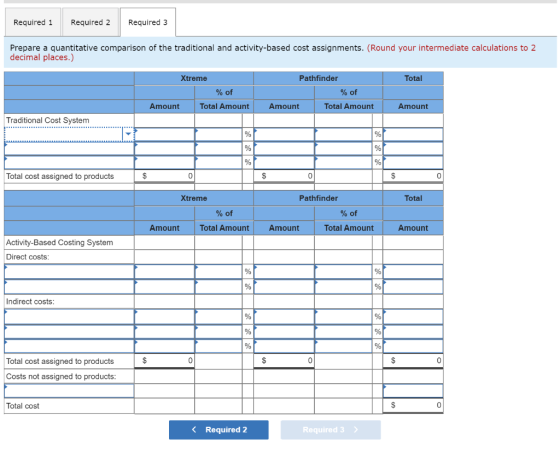Select the Costs not assigned to products label field
This screenshot has height=457, width=560.
click(x=69, y=391)
